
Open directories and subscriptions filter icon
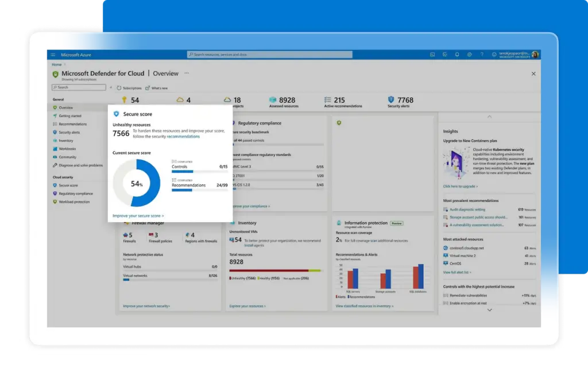[445, 55]
